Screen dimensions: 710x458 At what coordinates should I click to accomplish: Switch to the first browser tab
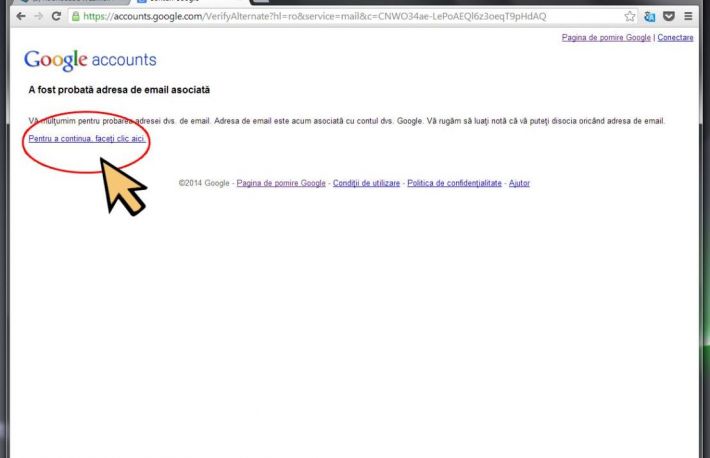[70, 2]
